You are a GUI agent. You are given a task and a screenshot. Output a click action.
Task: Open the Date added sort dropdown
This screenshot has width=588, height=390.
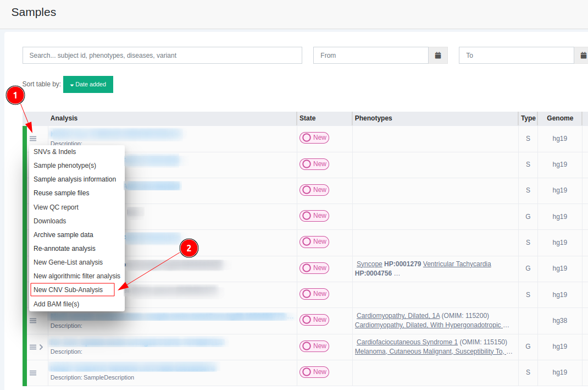88,85
